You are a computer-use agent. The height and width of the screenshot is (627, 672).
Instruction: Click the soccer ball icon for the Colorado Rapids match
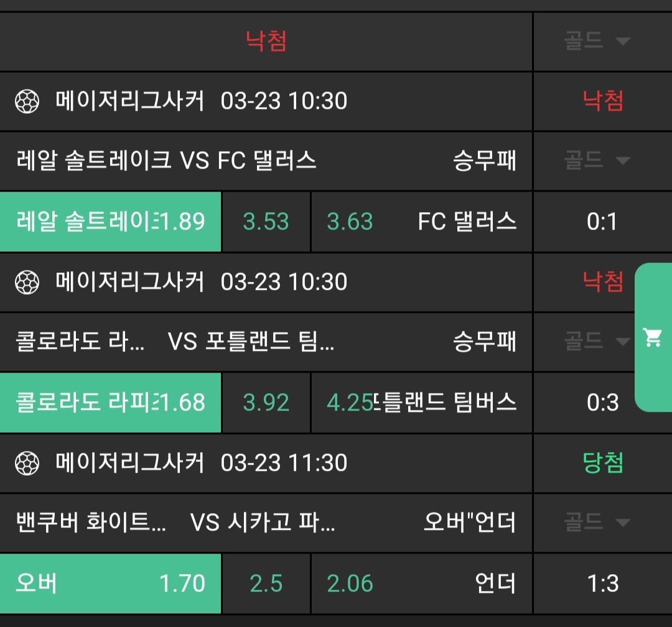click(x=27, y=282)
